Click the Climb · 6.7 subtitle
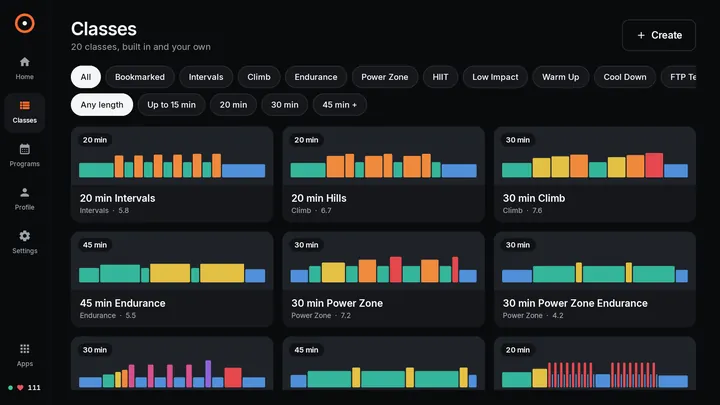Viewport: 720px width, 405px height. (311, 211)
